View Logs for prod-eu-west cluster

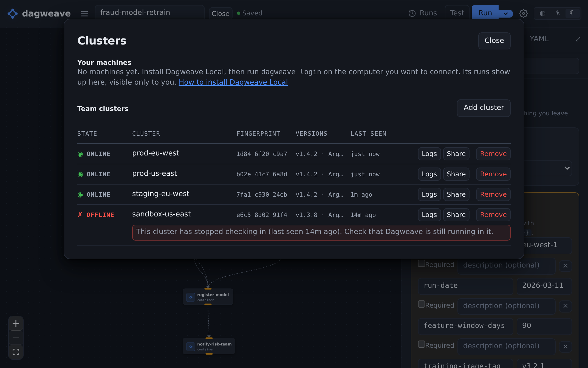coord(429,154)
